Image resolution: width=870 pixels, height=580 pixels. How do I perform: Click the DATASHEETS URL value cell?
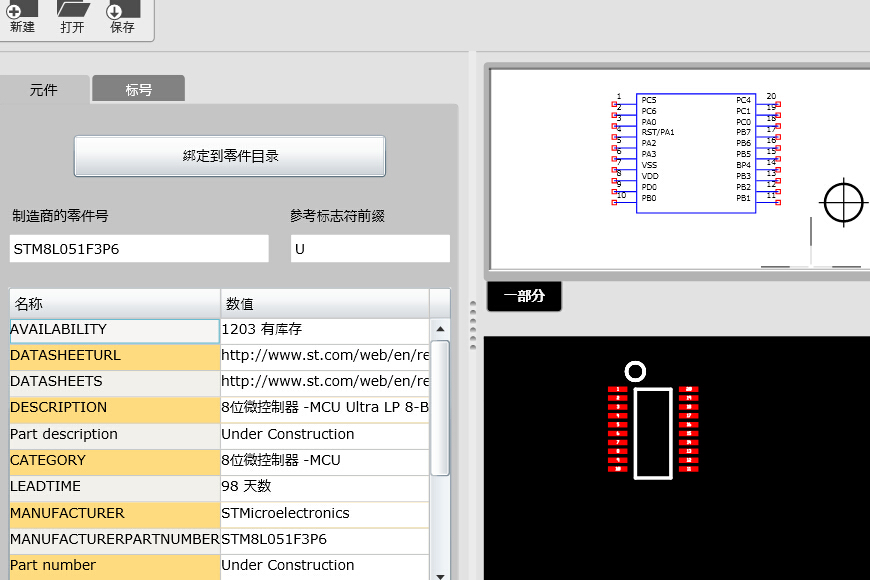click(x=325, y=383)
